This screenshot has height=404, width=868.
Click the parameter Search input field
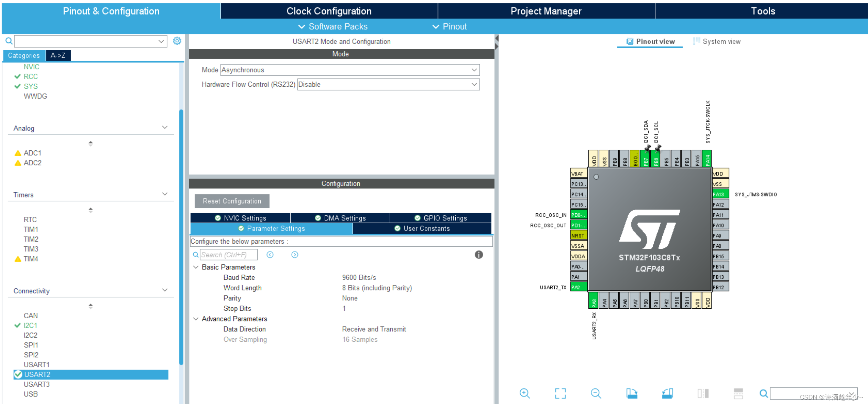pos(228,255)
